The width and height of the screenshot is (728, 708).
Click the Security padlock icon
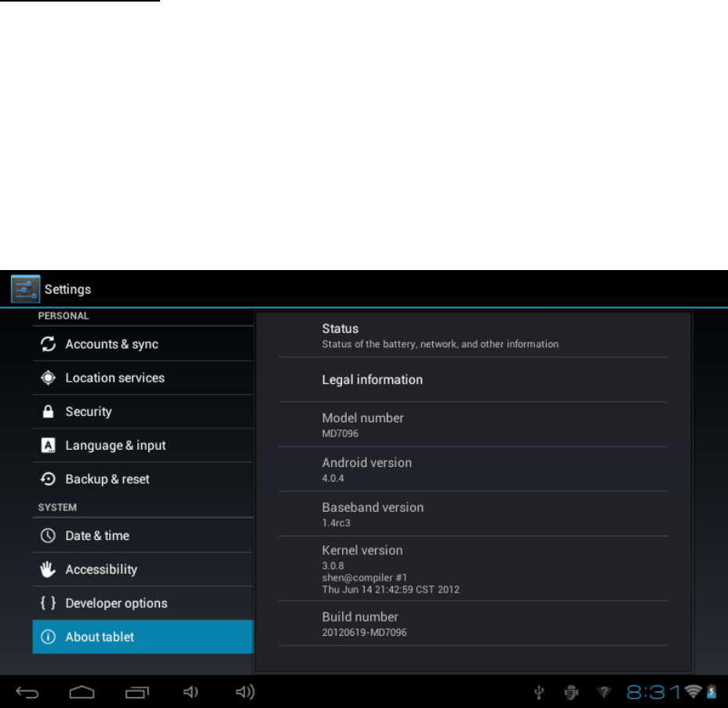coord(49,411)
